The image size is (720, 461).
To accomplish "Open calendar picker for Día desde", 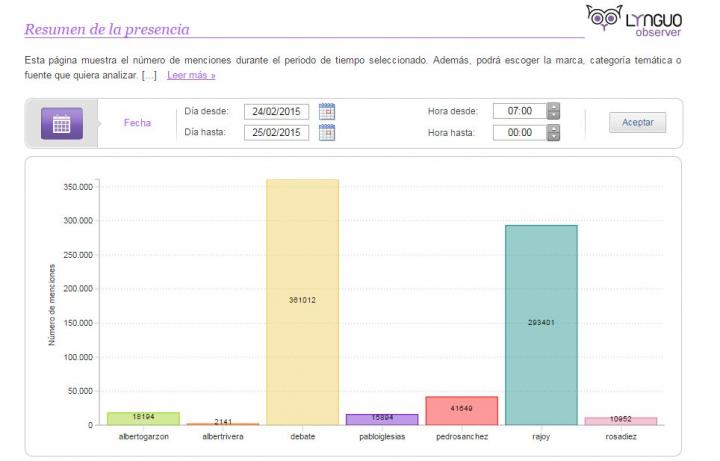I will click(327, 111).
